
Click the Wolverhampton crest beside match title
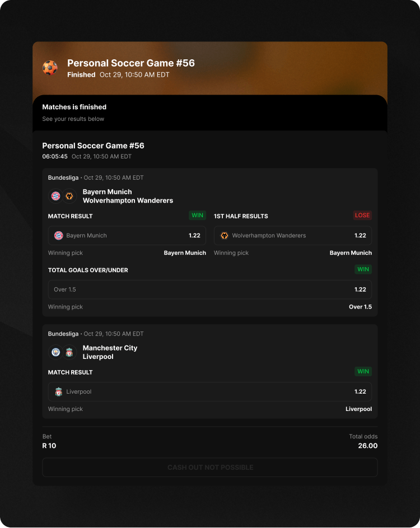coord(69,196)
